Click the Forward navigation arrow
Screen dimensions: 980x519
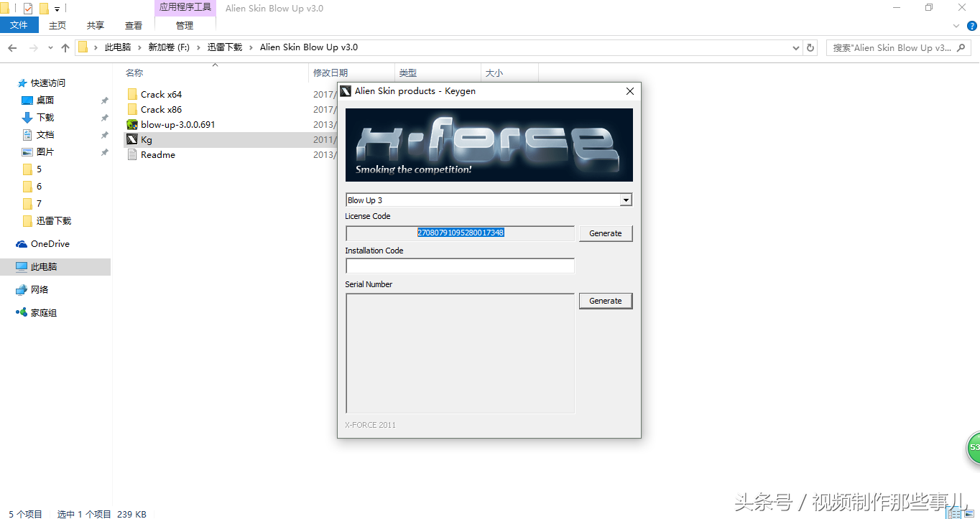[33, 47]
